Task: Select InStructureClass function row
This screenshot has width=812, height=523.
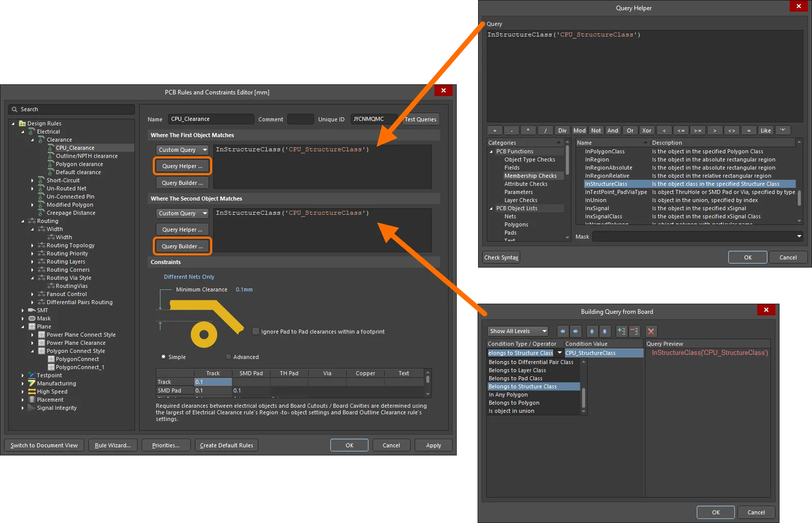Action: pyautogui.click(x=689, y=184)
